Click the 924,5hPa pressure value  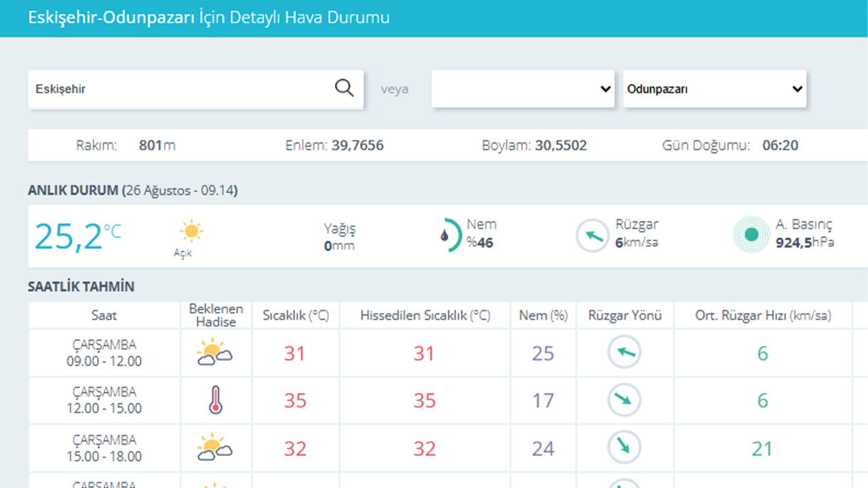pos(805,242)
